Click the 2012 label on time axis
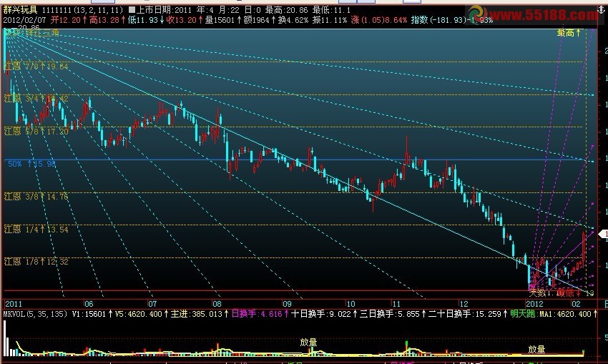 [535, 304]
